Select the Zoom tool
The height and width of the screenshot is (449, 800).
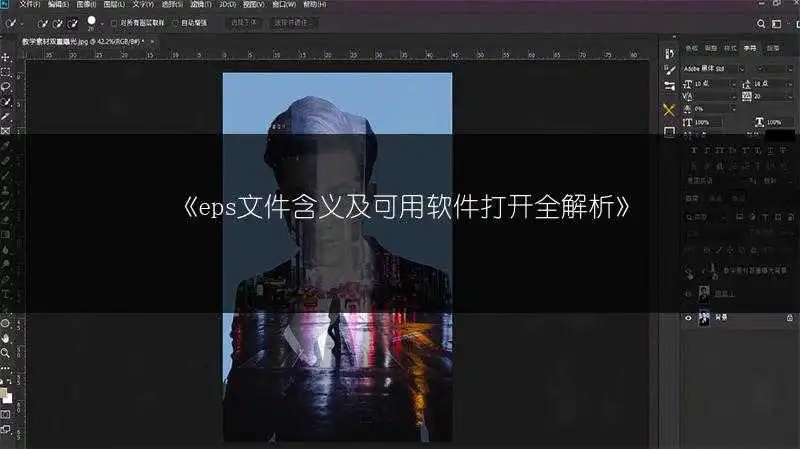click(6, 353)
